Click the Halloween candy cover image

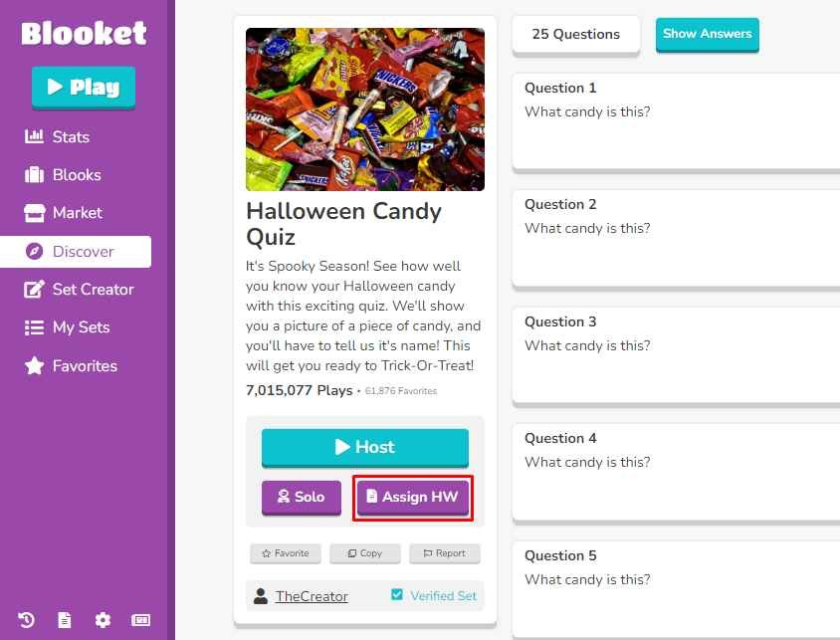(364, 109)
